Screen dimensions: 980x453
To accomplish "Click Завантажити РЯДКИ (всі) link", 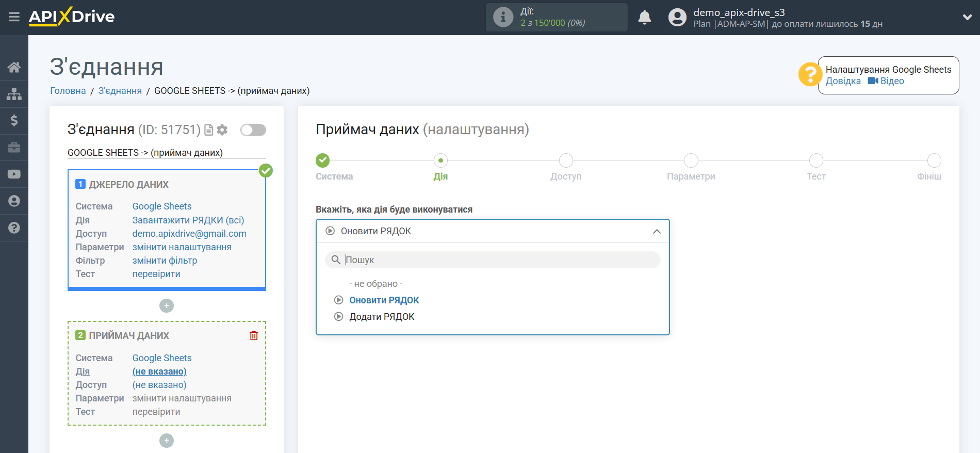I will pos(188,220).
